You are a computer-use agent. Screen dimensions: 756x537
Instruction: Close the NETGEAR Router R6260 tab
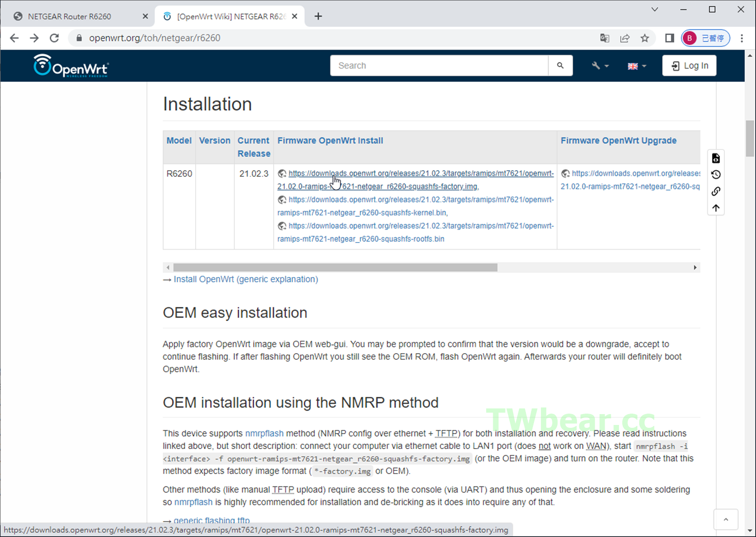(x=145, y=17)
